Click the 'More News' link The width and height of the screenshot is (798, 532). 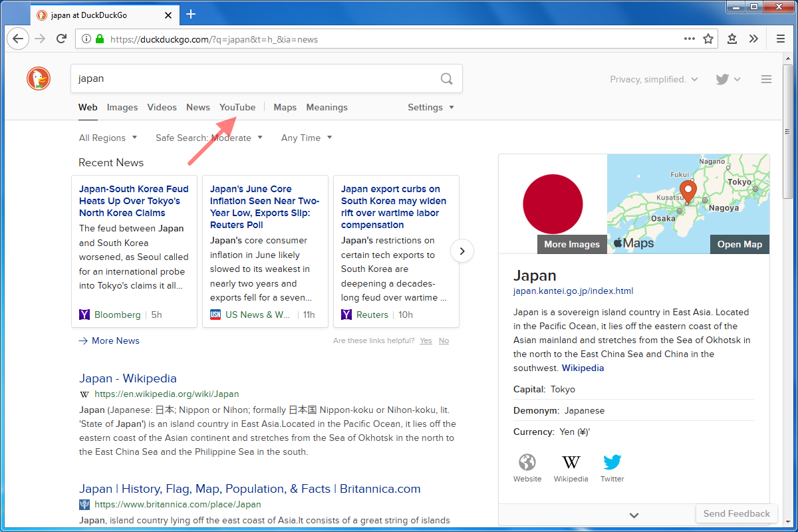109,340
